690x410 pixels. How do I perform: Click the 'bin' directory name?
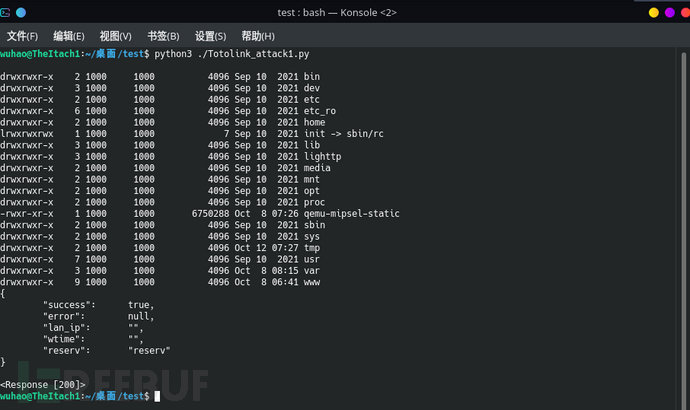tap(312, 77)
